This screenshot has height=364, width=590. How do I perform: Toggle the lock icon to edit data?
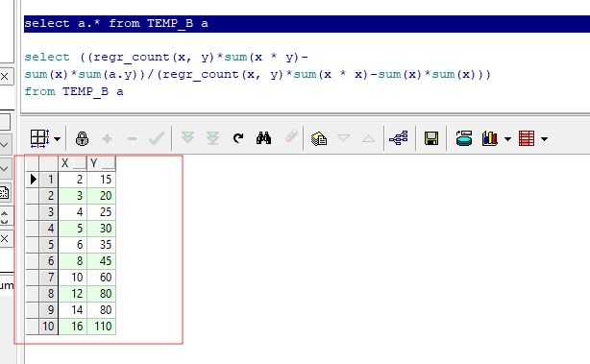pyautogui.click(x=82, y=138)
